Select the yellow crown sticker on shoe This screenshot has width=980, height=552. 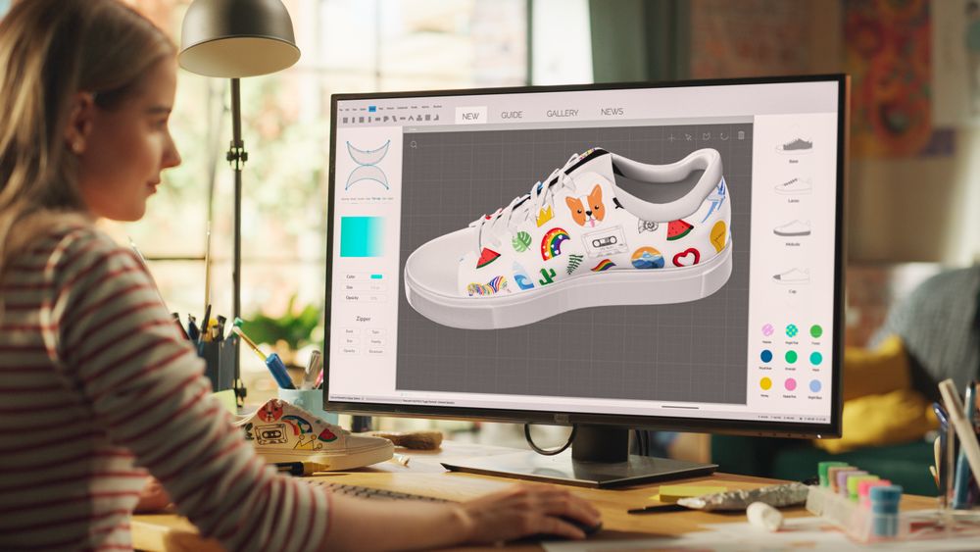(544, 215)
